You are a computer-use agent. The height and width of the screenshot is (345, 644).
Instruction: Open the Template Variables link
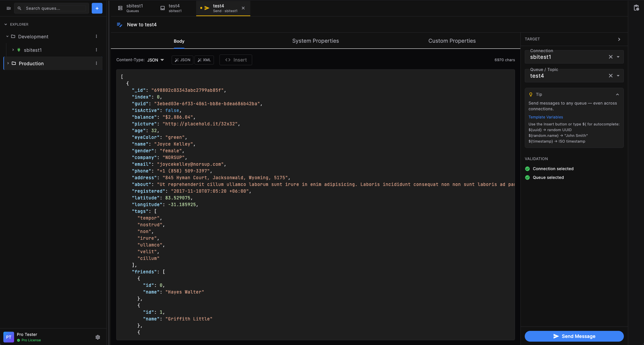click(x=545, y=117)
